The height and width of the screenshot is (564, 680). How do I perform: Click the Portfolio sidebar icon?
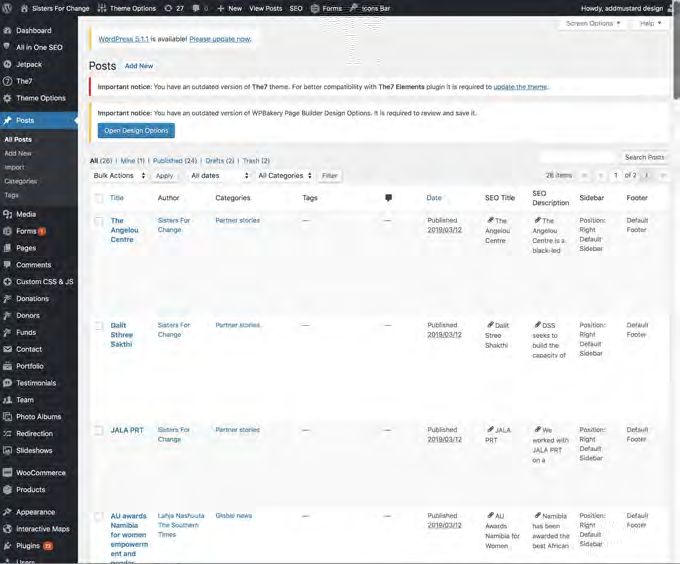click(7, 366)
